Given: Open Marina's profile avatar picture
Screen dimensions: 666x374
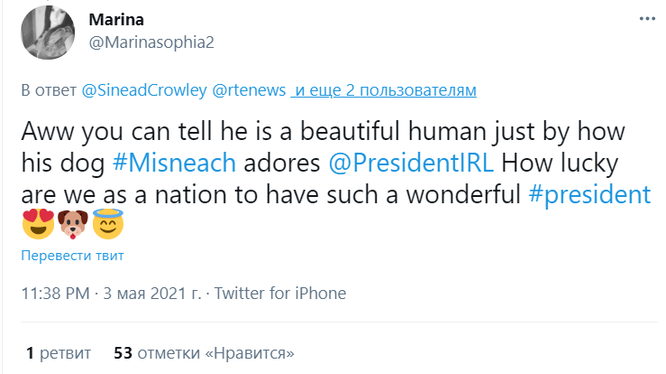Looking at the screenshot, I should (x=48, y=32).
